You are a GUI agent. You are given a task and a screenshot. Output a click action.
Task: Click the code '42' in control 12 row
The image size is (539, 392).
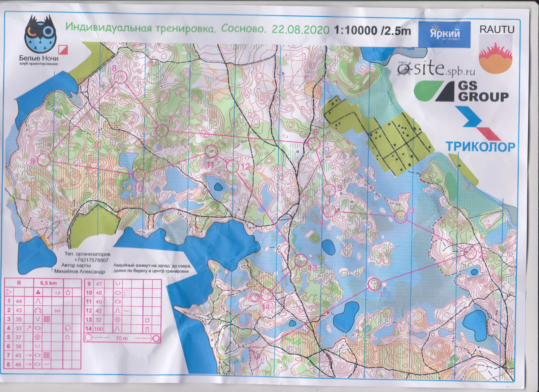[99, 311]
